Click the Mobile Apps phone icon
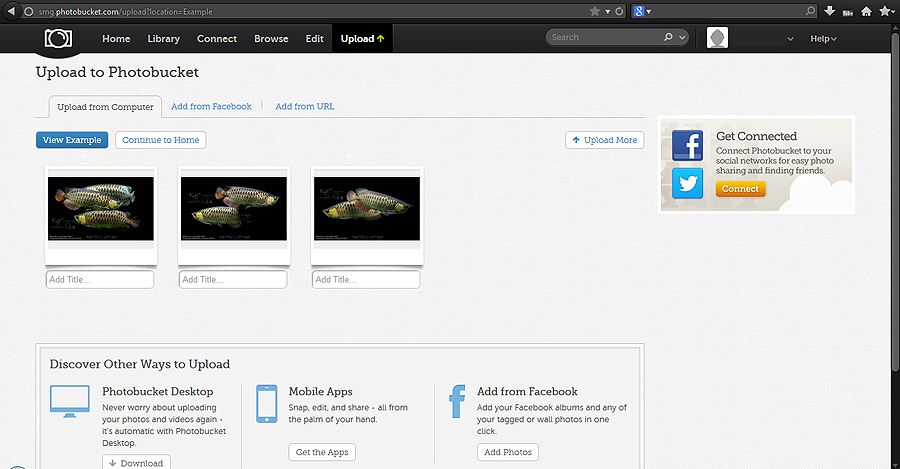This screenshot has width=900, height=469. 267,404
